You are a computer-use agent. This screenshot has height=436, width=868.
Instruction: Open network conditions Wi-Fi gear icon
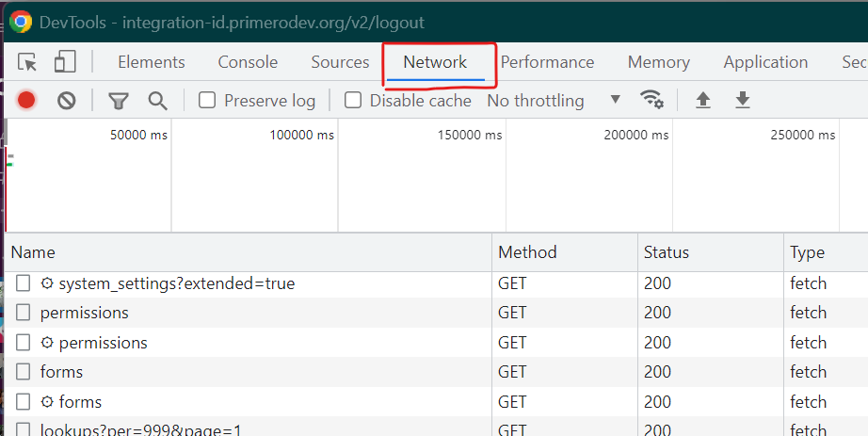click(651, 100)
